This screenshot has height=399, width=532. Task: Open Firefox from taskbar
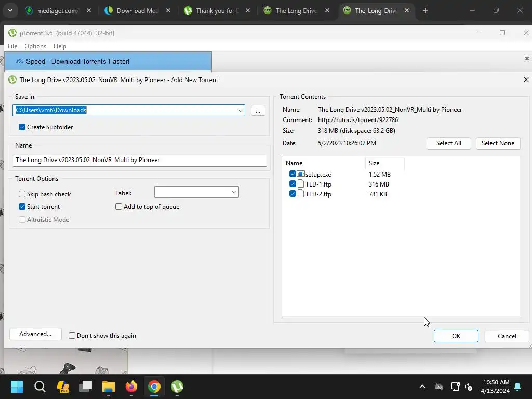131,387
